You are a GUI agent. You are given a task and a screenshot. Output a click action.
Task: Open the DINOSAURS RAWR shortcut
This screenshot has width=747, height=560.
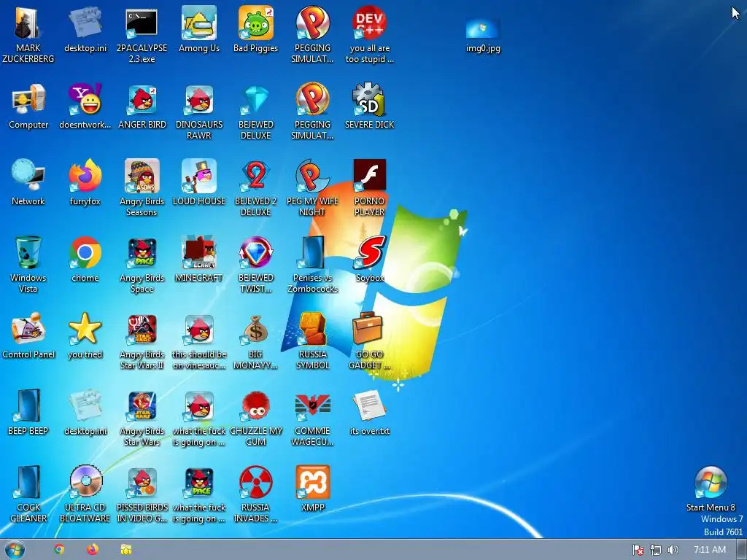click(198, 111)
